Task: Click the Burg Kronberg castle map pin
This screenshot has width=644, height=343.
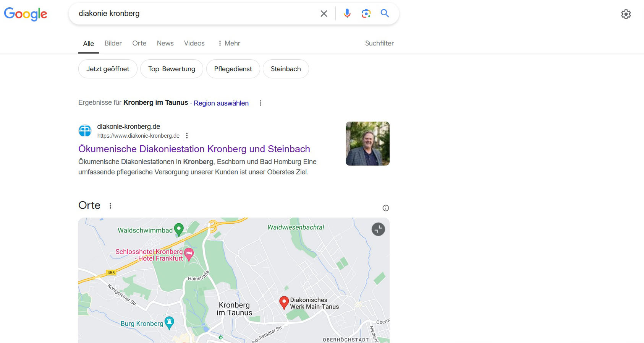Action: [169, 323]
